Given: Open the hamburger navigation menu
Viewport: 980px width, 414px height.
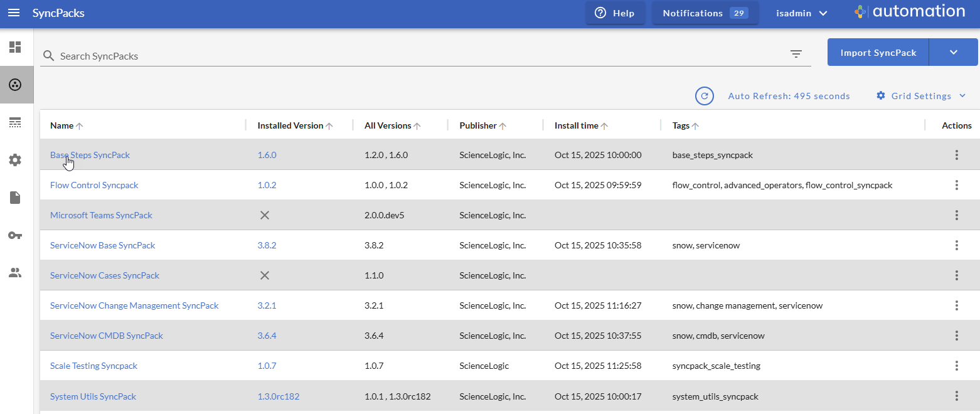Looking at the screenshot, I should click(13, 13).
